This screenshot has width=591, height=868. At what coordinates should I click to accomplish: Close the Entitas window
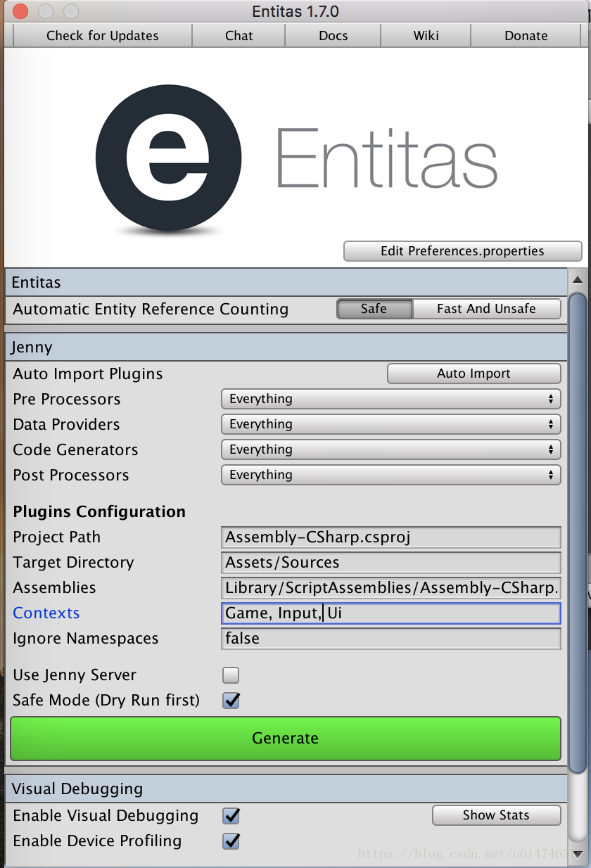click(x=20, y=11)
